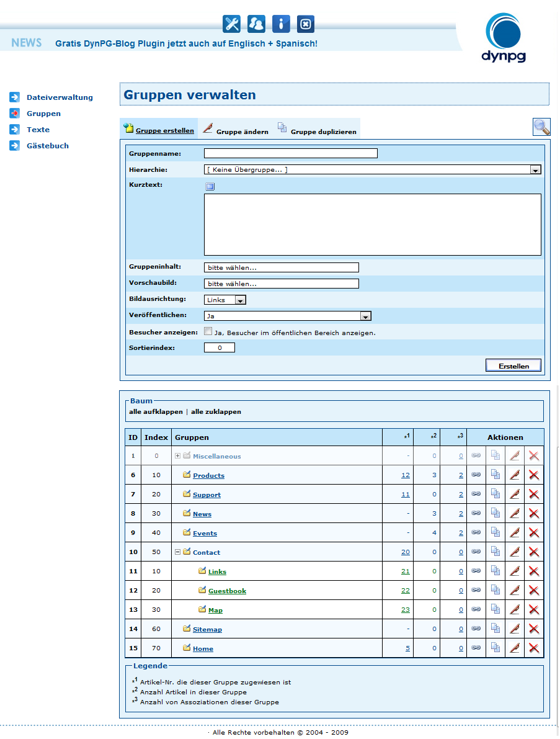Image resolution: width=560 pixels, height=739 pixels.
Task: Switch to the Gruppe duplizieren tab
Action: click(323, 132)
